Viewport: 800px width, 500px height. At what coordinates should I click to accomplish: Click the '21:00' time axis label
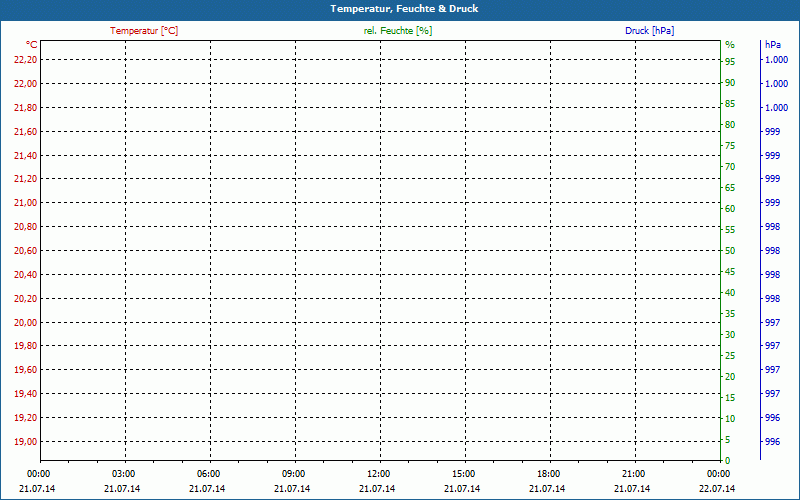(634, 474)
